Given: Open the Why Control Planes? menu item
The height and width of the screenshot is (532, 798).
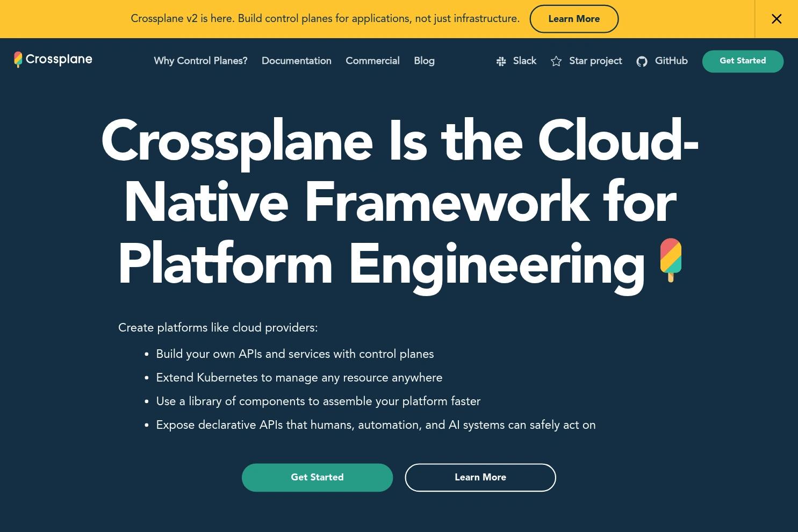Looking at the screenshot, I should pos(200,61).
